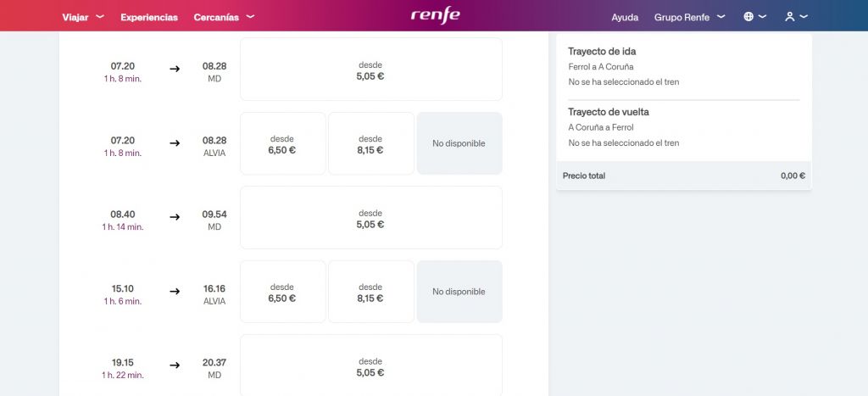
Task: Open the user account icon menu
Action: coord(796,17)
